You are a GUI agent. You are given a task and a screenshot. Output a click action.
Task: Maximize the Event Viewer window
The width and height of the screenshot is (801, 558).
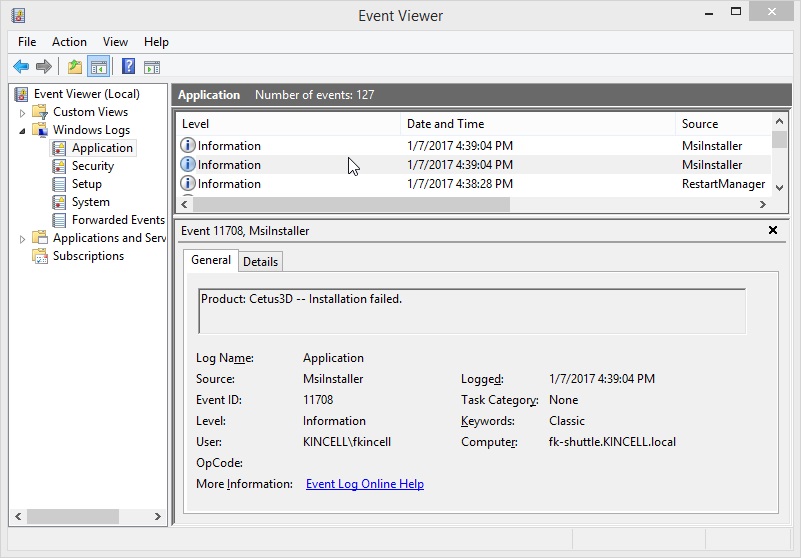tap(736, 12)
